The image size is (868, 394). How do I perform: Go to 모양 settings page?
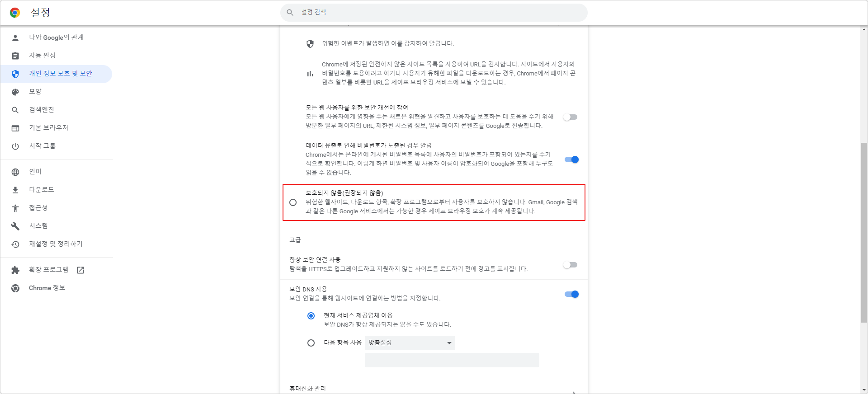click(57, 92)
